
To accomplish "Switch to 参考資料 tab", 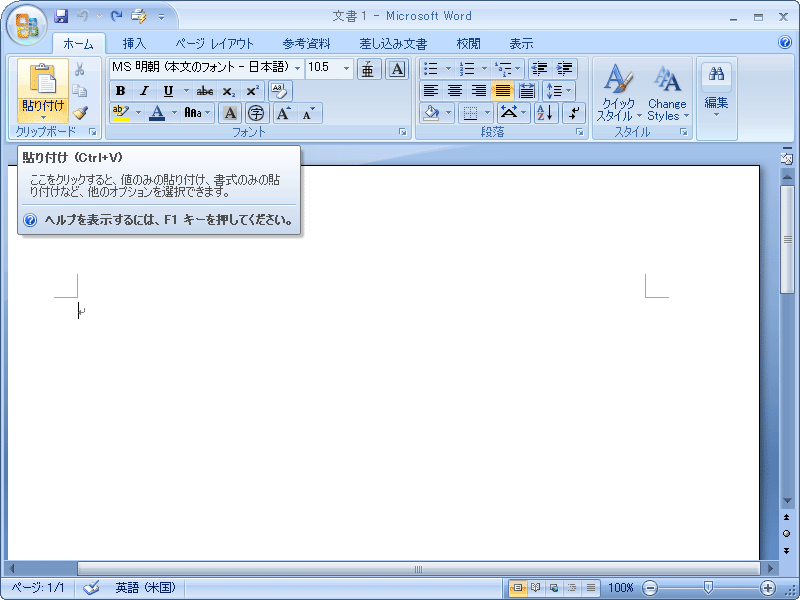I will point(307,44).
